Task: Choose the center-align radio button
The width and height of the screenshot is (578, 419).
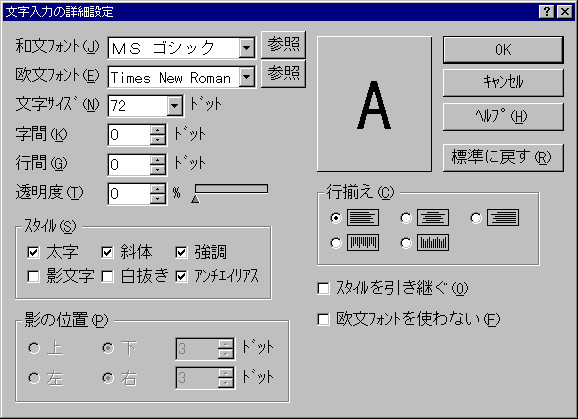Action: (406, 218)
